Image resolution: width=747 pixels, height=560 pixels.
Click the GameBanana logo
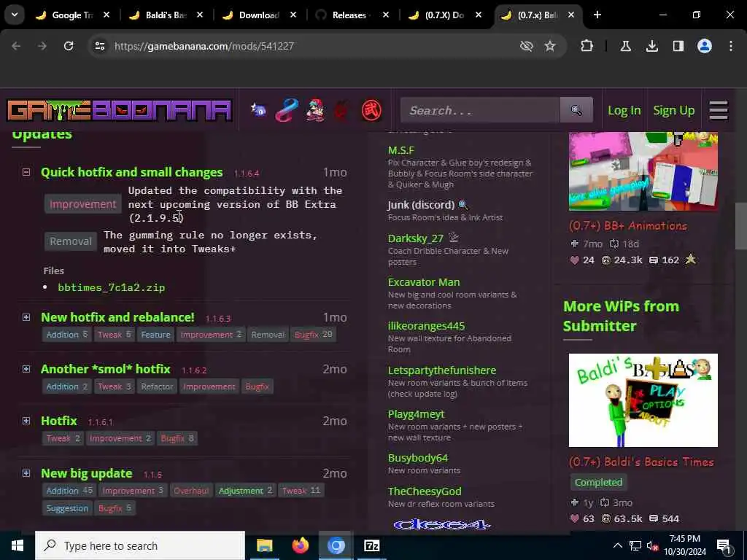(x=119, y=110)
